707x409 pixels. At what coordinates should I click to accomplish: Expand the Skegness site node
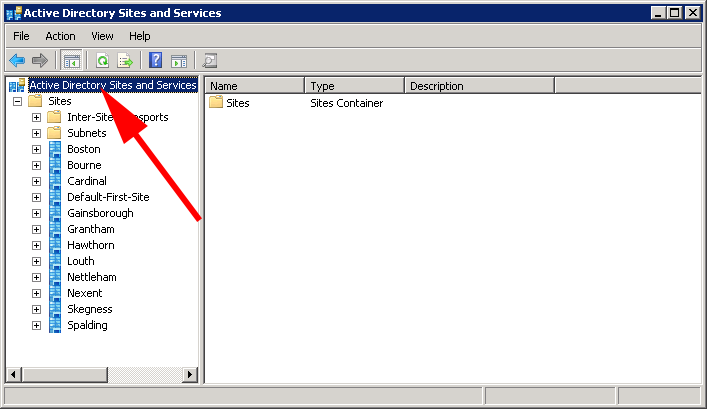[x=37, y=309]
